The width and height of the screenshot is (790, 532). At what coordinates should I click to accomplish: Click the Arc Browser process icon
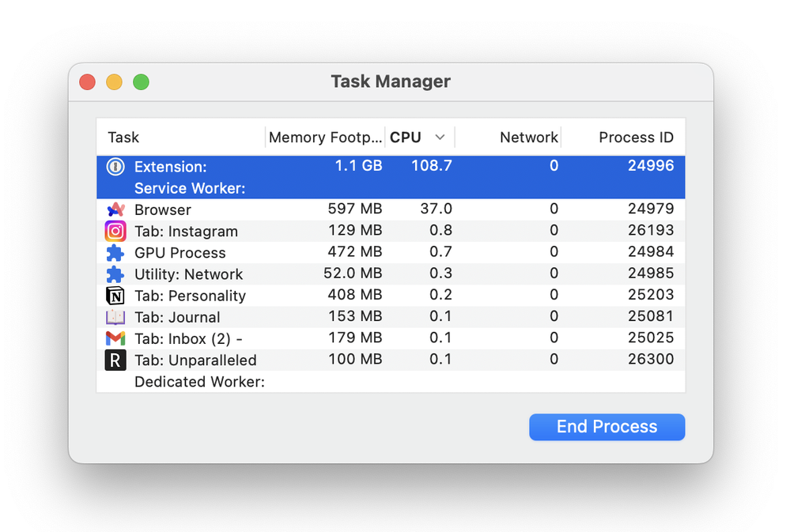coord(115,210)
